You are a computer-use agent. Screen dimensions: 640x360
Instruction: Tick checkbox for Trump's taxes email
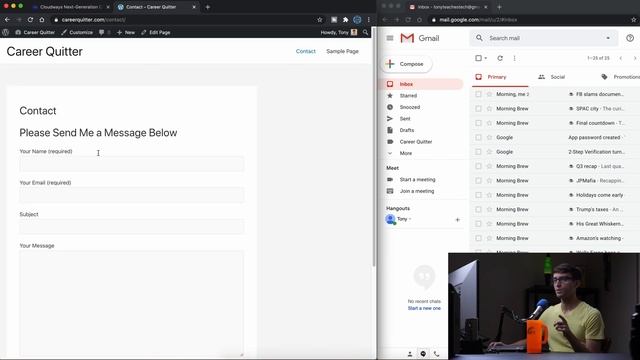(x=478, y=209)
